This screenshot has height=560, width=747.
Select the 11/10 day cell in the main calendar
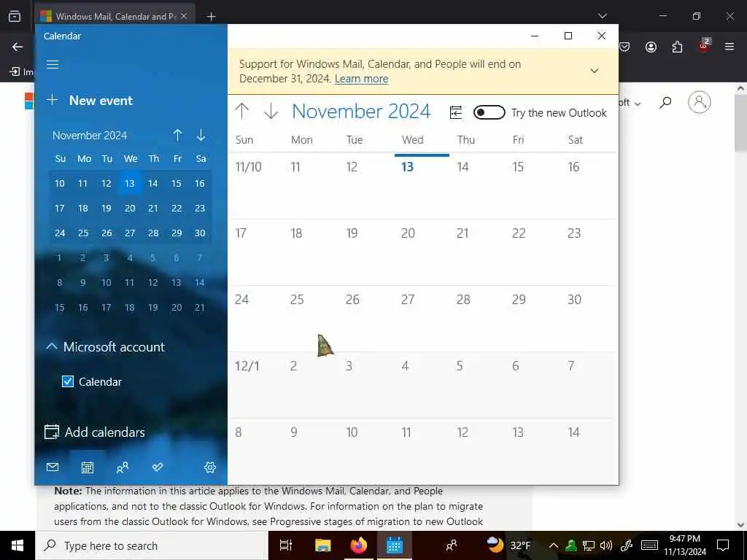[x=255, y=186]
